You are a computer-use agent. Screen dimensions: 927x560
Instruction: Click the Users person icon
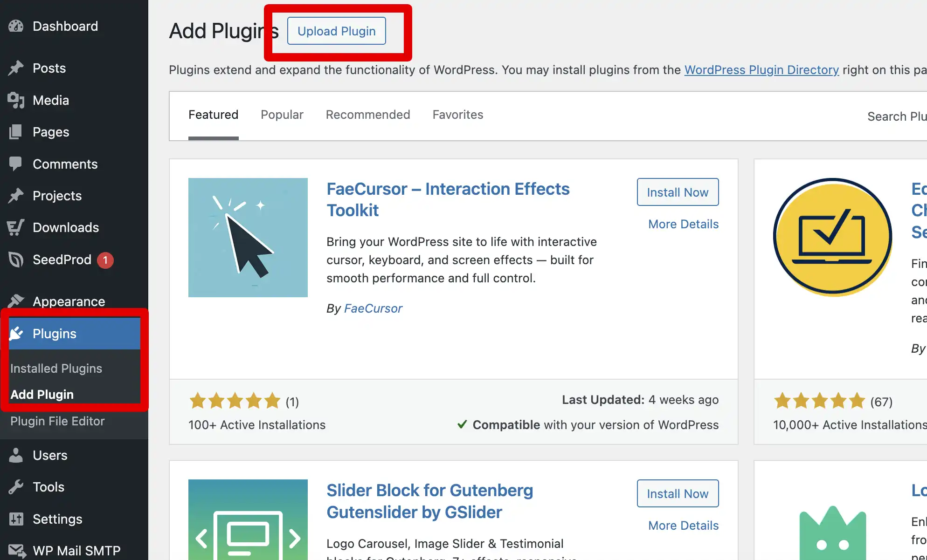(16, 455)
